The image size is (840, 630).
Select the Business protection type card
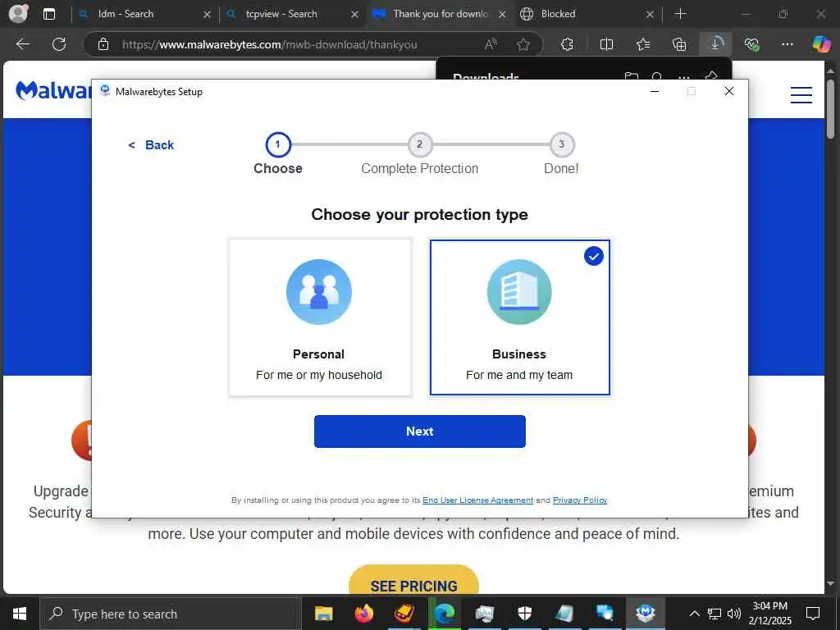pyautogui.click(x=519, y=317)
